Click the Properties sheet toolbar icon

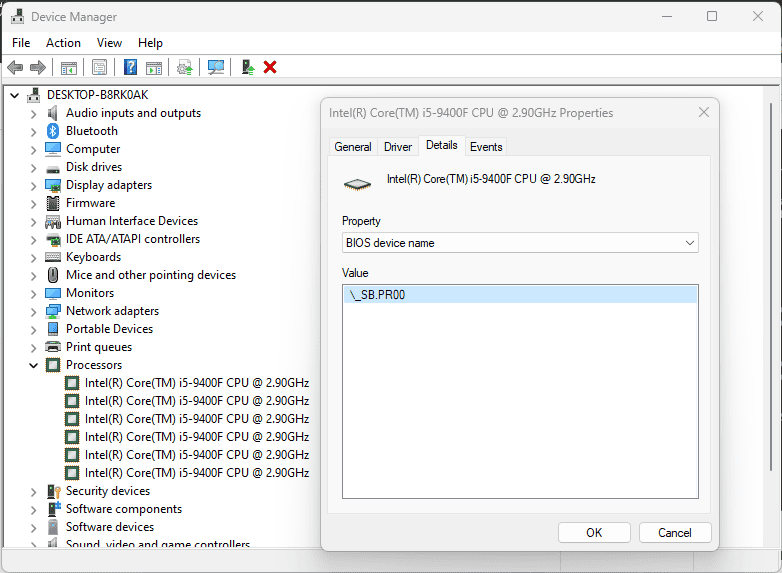pos(99,67)
